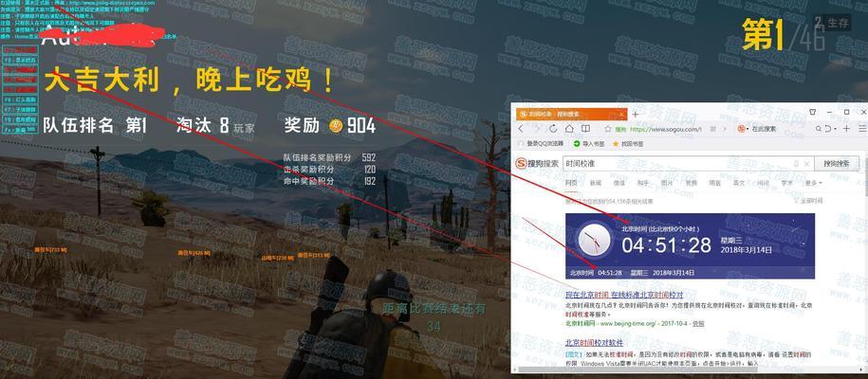Click the 搜狗搜索 button

pyautogui.click(x=837, y=164)
